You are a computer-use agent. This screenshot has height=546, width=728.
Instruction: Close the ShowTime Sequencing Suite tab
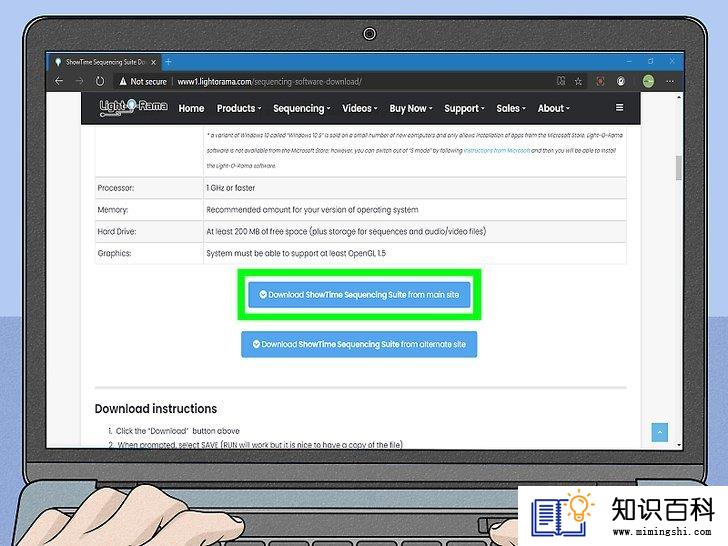click(154, 62)
